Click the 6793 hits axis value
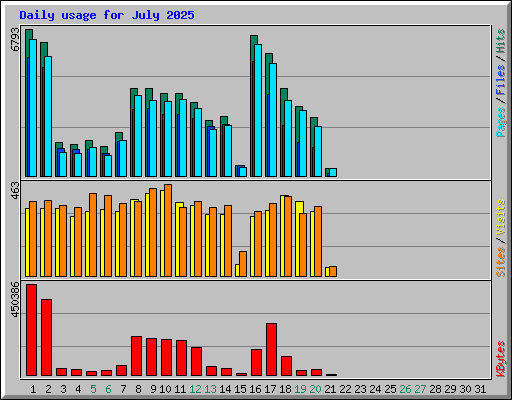Screen dimensions: 512x400 pos(15,39)
